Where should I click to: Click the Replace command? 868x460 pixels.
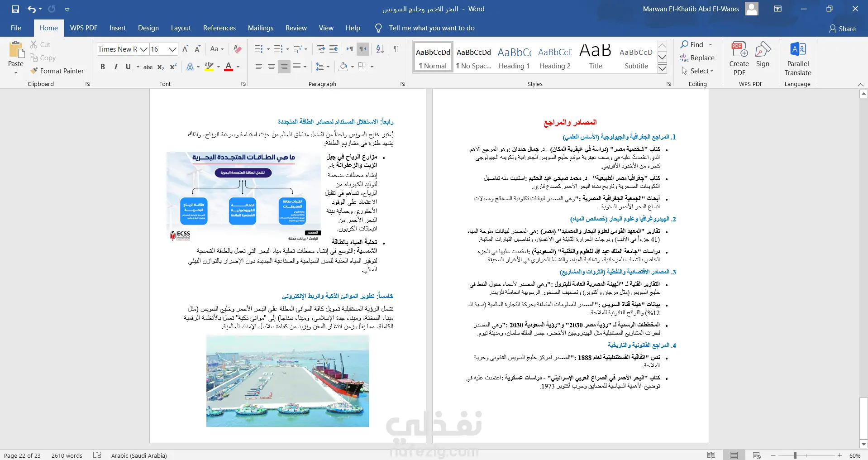tap(697, 57)
